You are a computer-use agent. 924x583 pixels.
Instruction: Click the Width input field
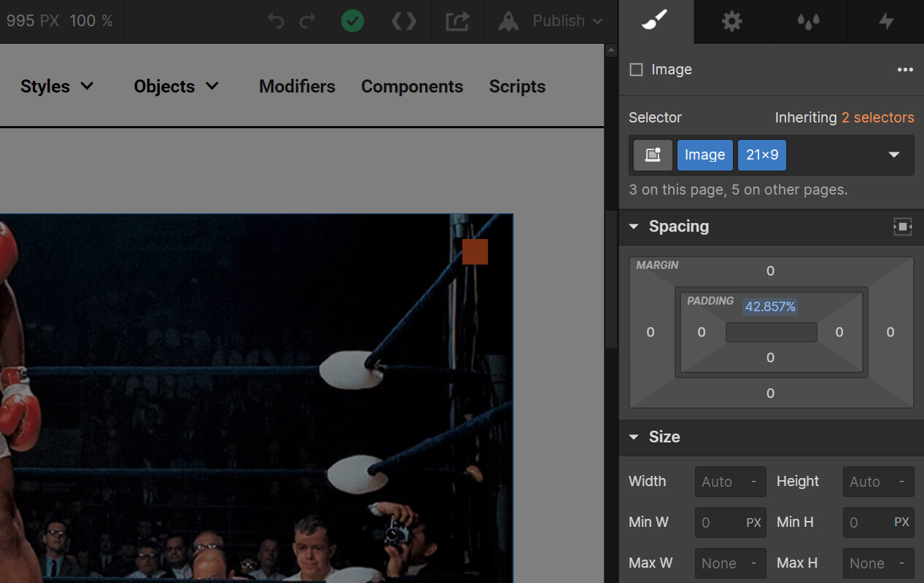coord(730,482)
